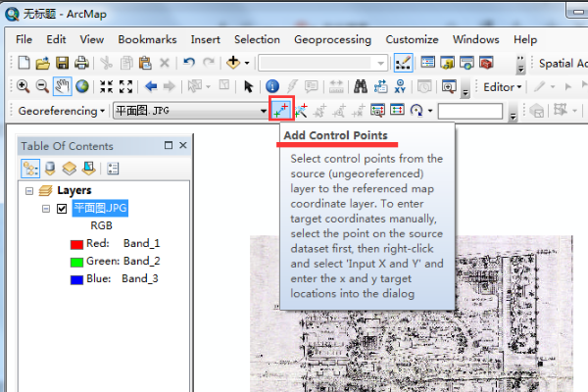Click the Blue band color swatch
Image resolution: width=588 pixels, height=392 pixels.
tap(76, 280)
